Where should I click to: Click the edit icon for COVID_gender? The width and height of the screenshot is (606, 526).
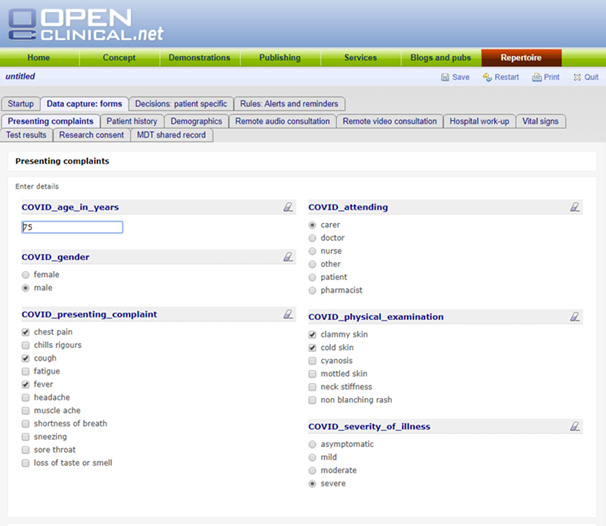(x=288, y=257)
